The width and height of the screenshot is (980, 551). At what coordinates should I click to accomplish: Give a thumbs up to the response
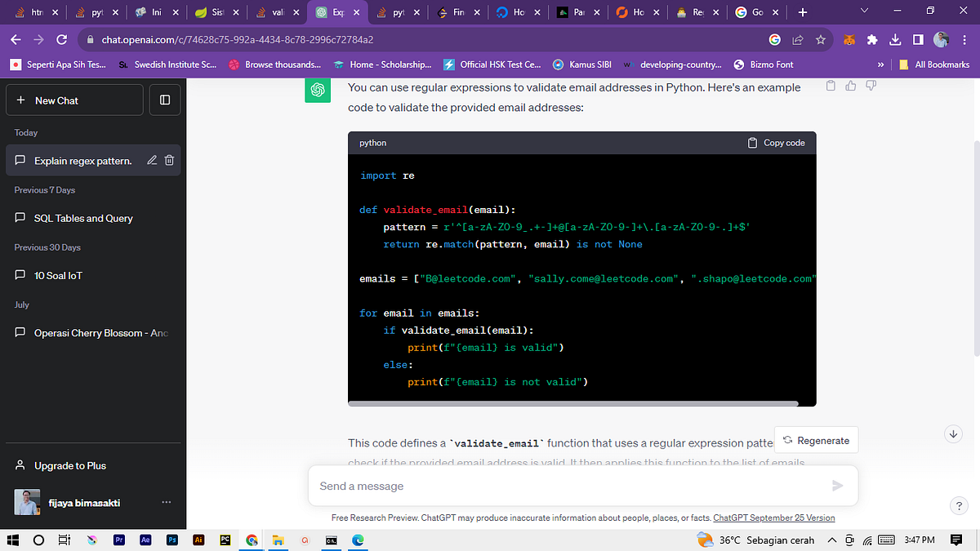pyautogui.click(x=850, y=85)
